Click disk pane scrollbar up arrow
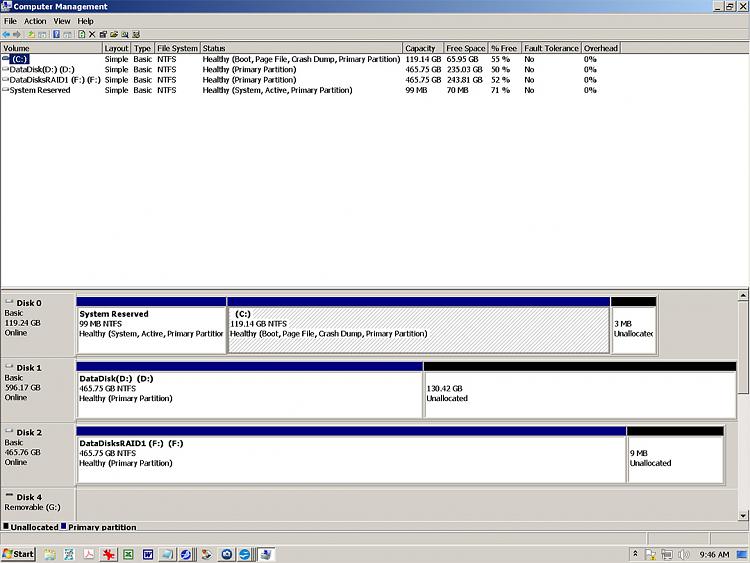This screenshot has height=563, width=750. click(x=743, y=296)
